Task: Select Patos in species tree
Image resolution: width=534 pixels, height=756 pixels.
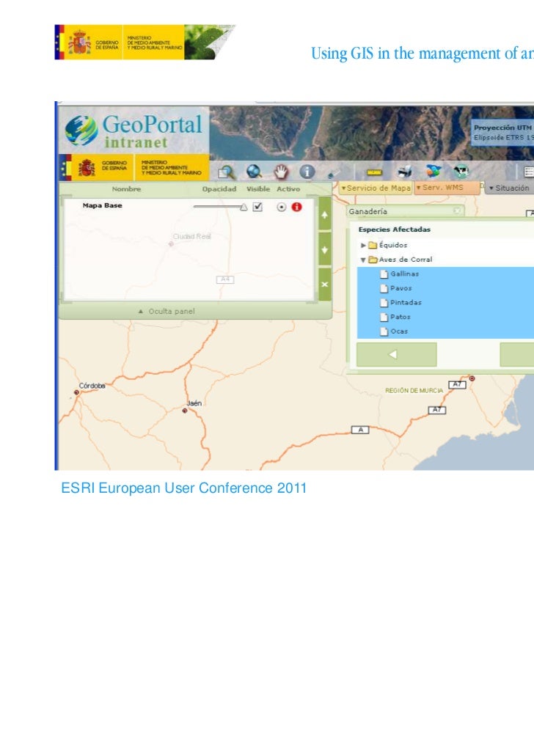Action: pyautogui.click(x=400, y=318)
